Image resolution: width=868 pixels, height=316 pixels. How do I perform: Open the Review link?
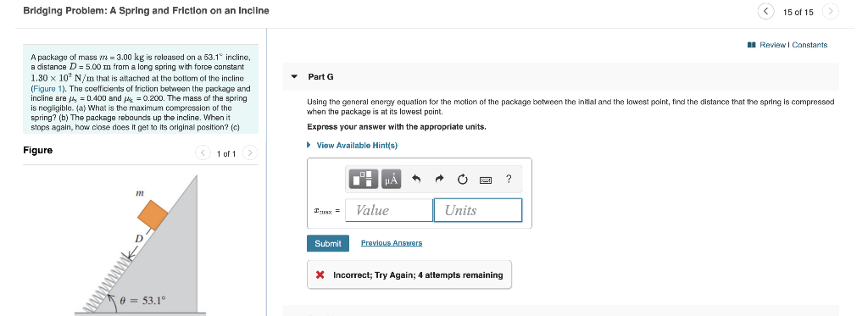coord(773,45)
